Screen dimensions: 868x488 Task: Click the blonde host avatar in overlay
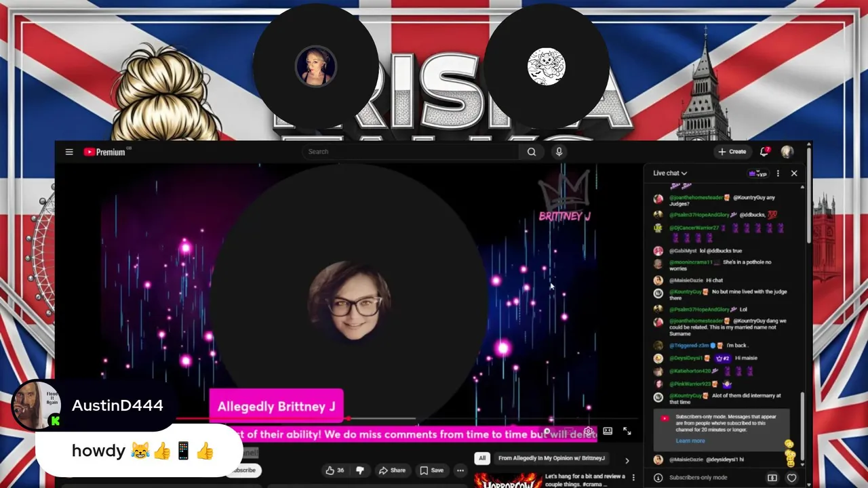(x=315, y=66)
